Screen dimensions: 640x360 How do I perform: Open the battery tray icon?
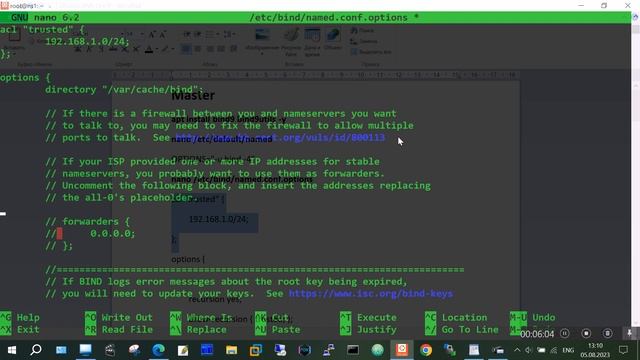pos(541,350)
